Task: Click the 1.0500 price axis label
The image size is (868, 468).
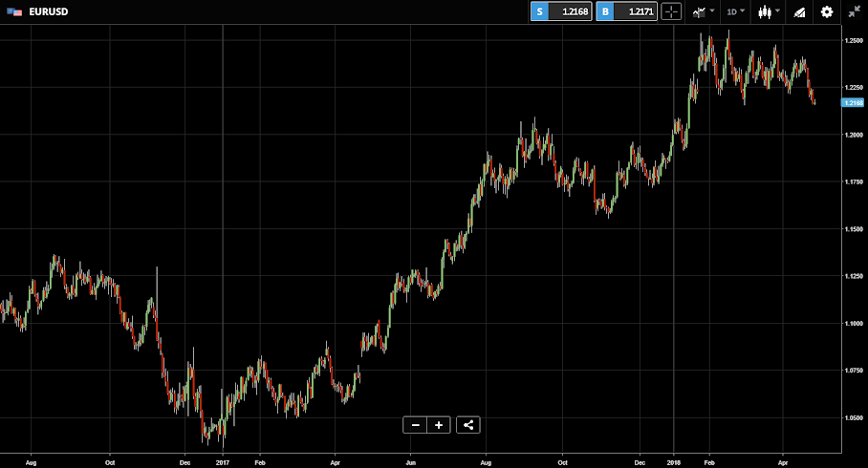Action: click(x=854, y=418)
